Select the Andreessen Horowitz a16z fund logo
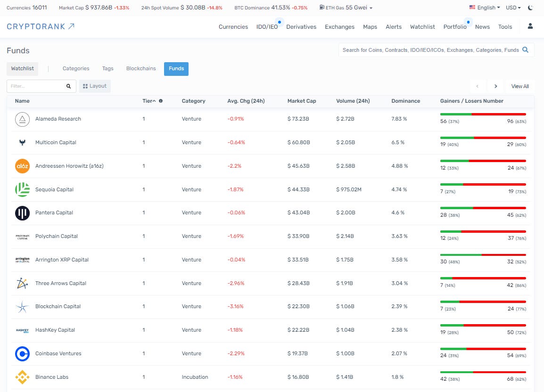 tap(22, 166)
